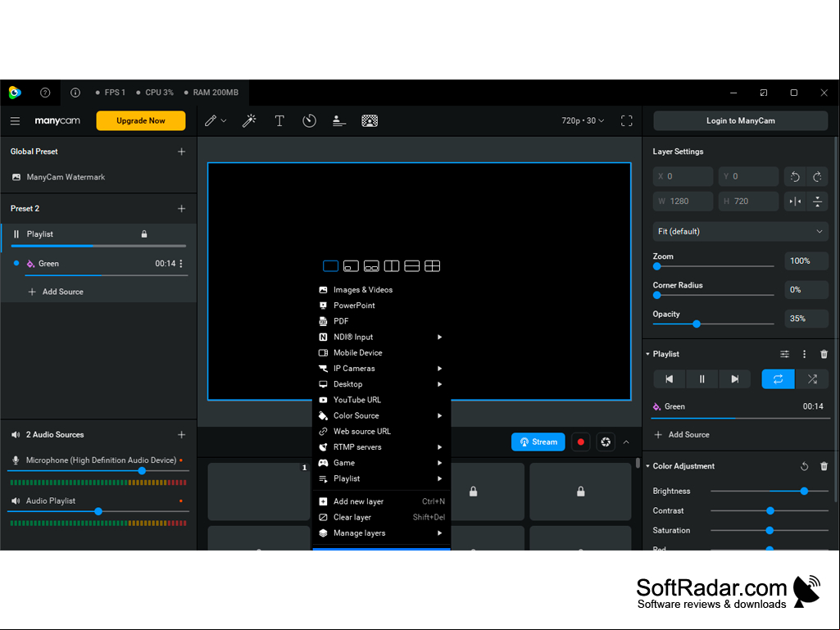Flip layer vertically
Screen dimensions: 840x630
tap(818, 202)
